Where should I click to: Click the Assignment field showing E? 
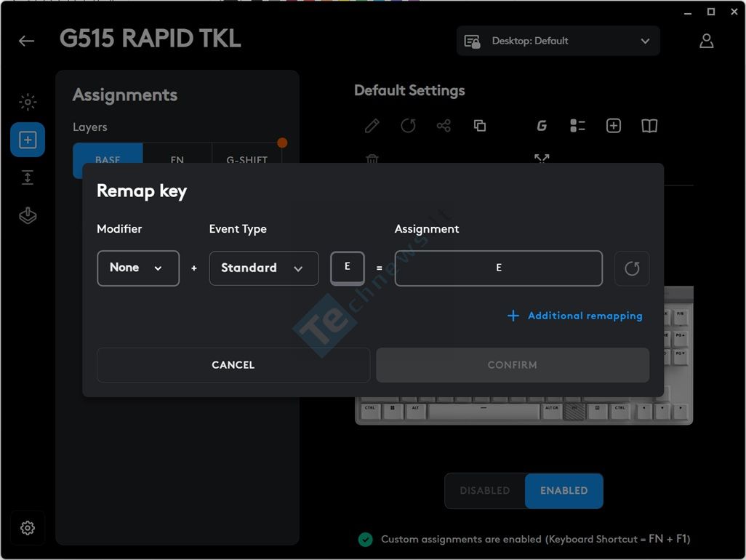pos(498,268)
